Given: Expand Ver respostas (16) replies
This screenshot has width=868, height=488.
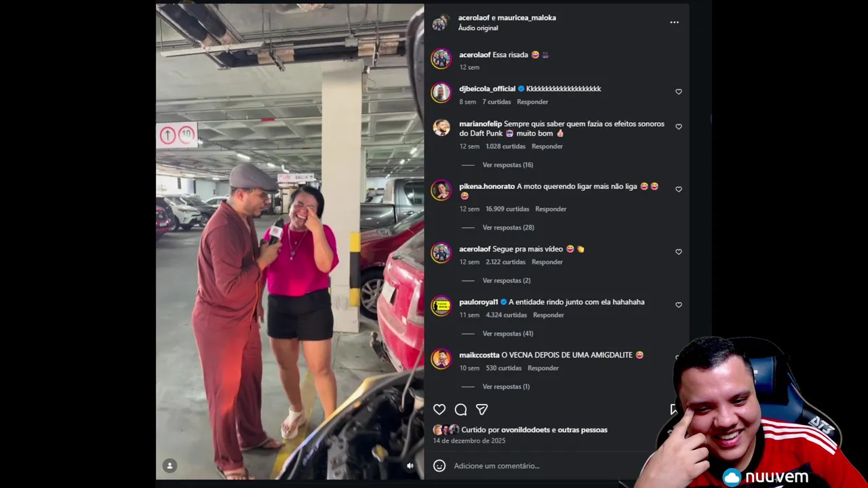Looking at the screenshot, I should (508, 165).
